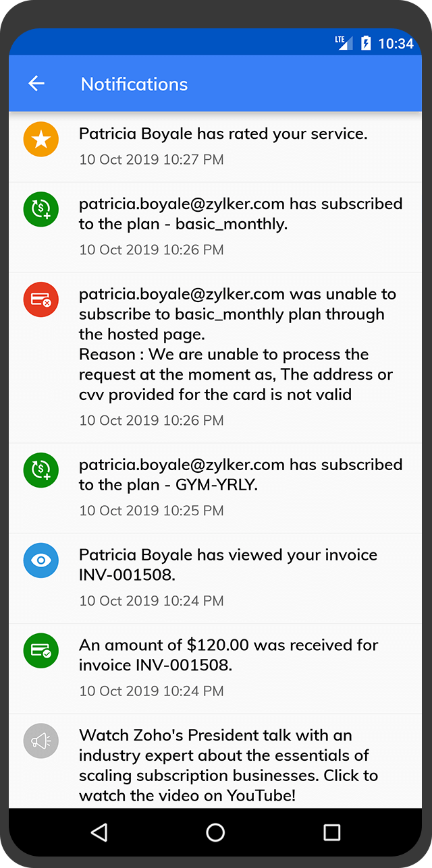Tap the back arrow in the Notifications header

coord(36,84)
